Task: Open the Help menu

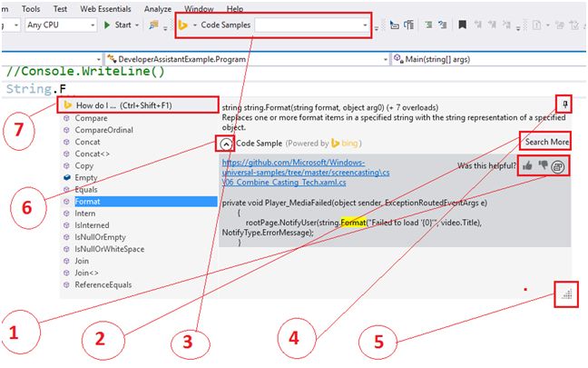Action: click(x=235, y=9)
